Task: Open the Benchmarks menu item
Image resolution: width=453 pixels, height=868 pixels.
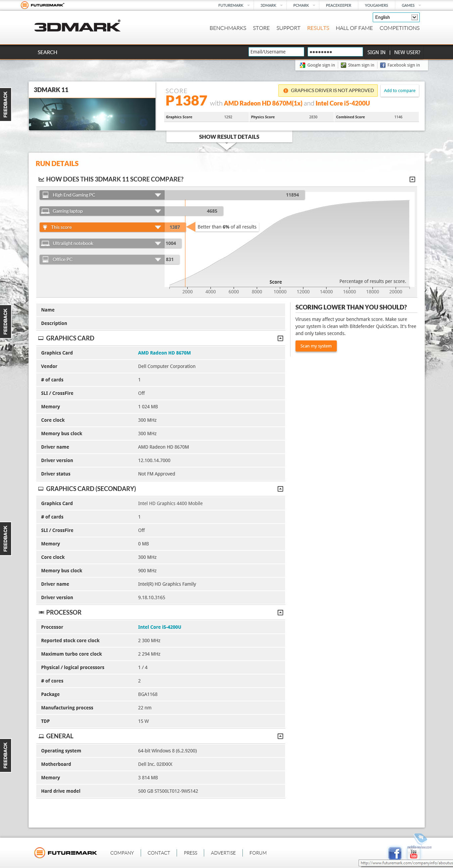Action: (228, 28)
